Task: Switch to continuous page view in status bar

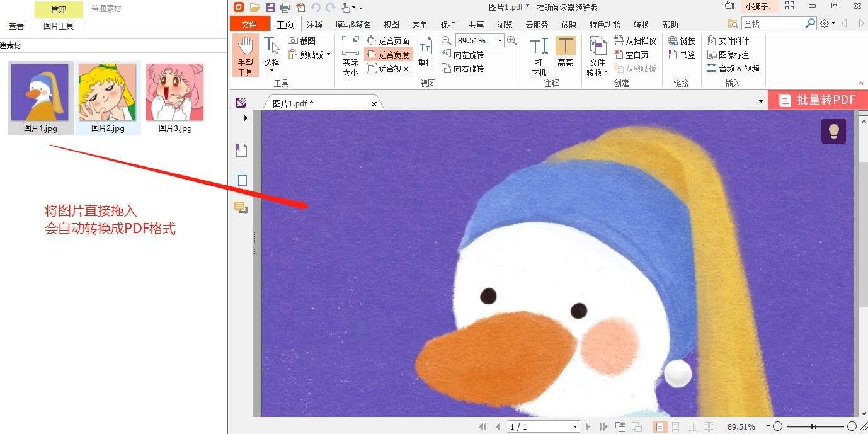Action: pos(676,426)
